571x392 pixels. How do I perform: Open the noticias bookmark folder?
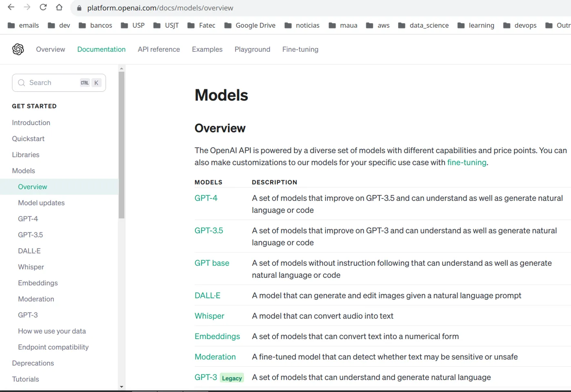[x=302, y=25]
